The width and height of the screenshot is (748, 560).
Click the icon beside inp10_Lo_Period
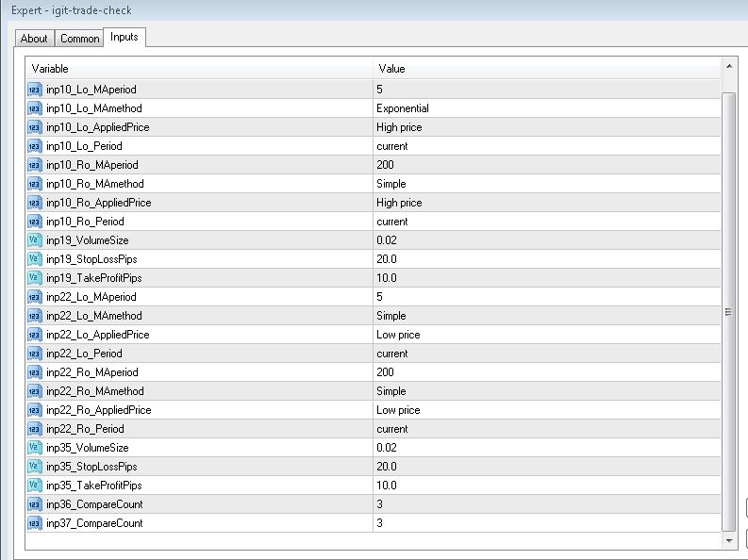click(35, 146)
